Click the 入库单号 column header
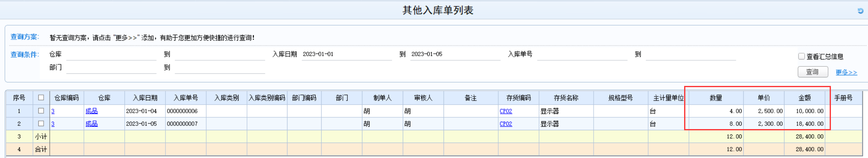Viewport: 868px width, 158px height. [x=186, y=98]
